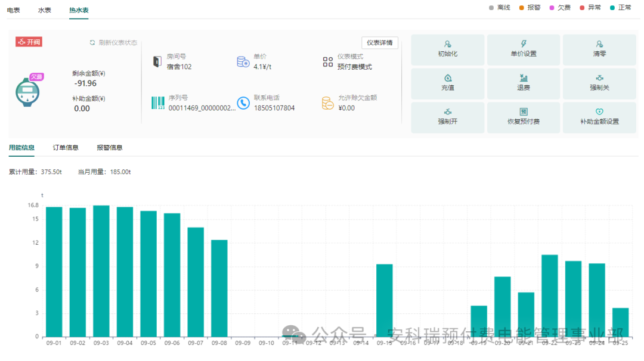Click the unit price 4.1¥/t

pyautogui.click(x=262, y=67)
